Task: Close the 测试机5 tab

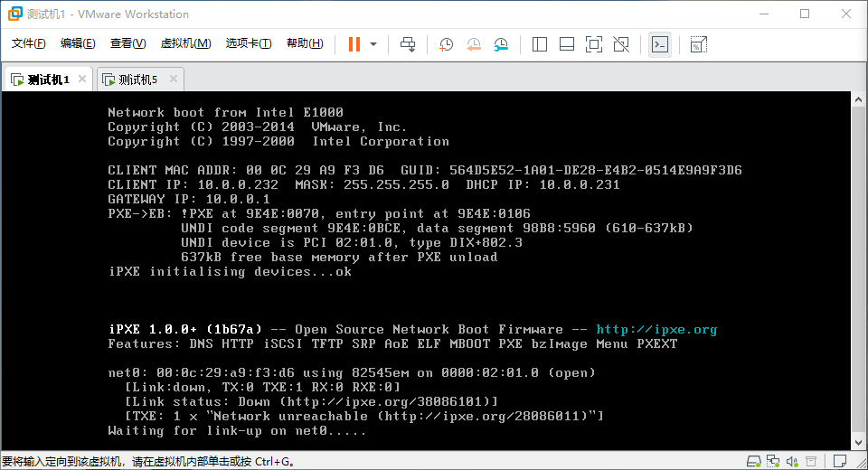Action: [174, 80]
